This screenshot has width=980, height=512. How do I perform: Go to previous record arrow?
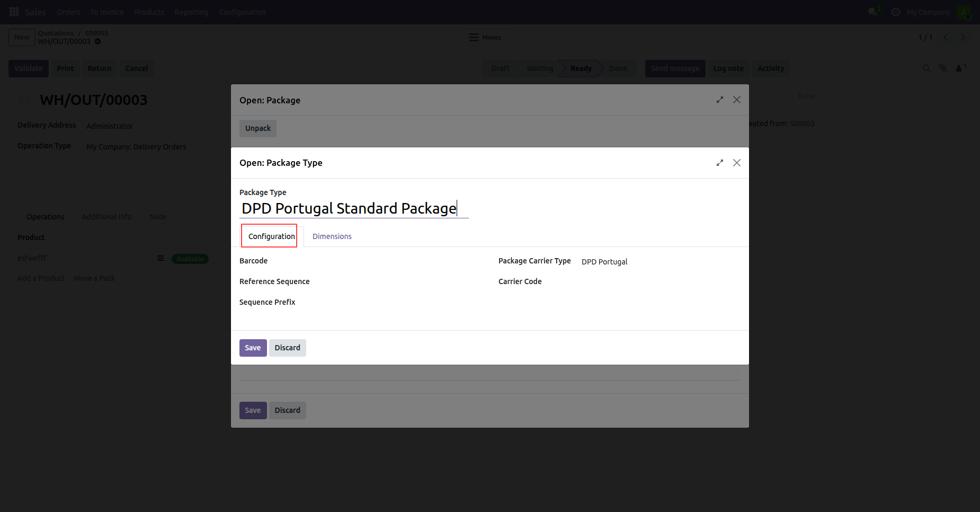[946, 37]
